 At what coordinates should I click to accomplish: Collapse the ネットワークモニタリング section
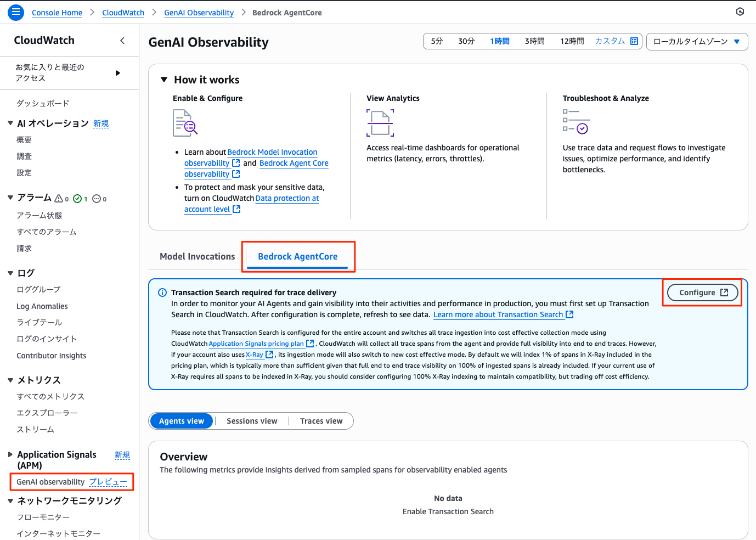(10, 500)
